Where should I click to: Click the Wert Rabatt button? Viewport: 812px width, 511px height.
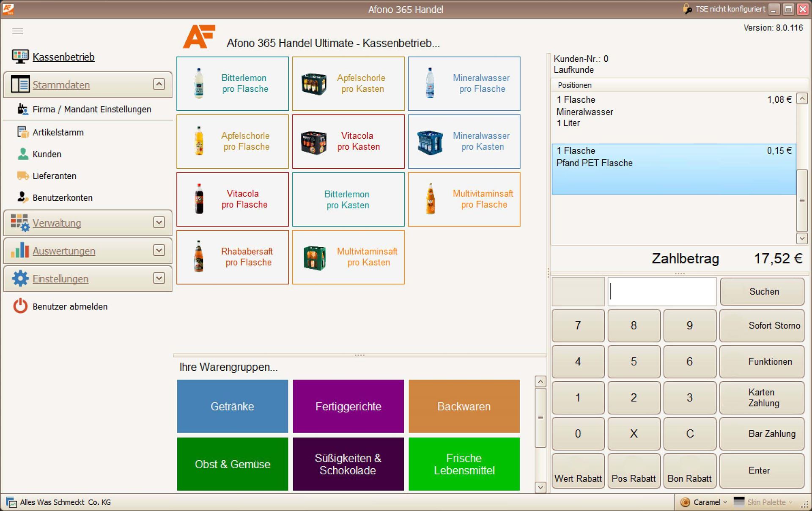coord(578,471)
